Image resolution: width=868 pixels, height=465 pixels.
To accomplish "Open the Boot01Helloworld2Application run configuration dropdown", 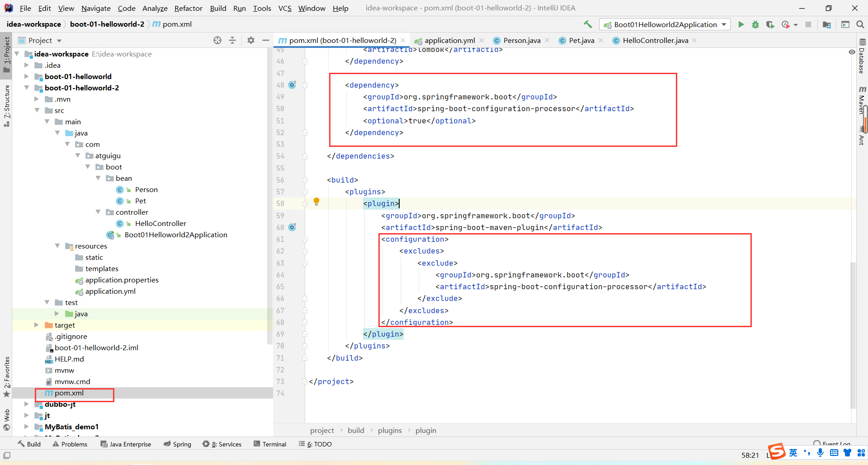I will (665, 24).
